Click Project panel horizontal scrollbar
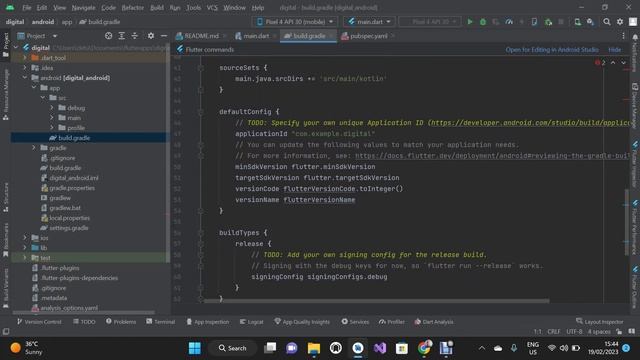The height and width of the screenshot is (360, 640). tap(84, 313)
